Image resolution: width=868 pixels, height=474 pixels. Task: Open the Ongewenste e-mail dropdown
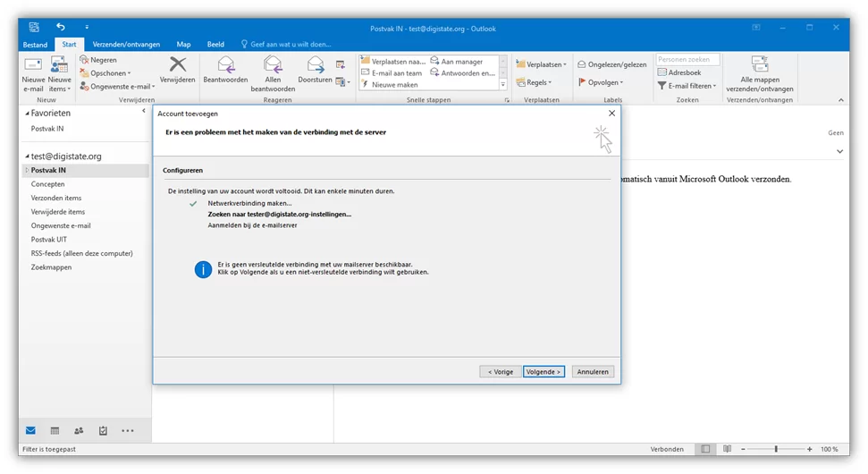pyautogui.click(x=117, y=87)
